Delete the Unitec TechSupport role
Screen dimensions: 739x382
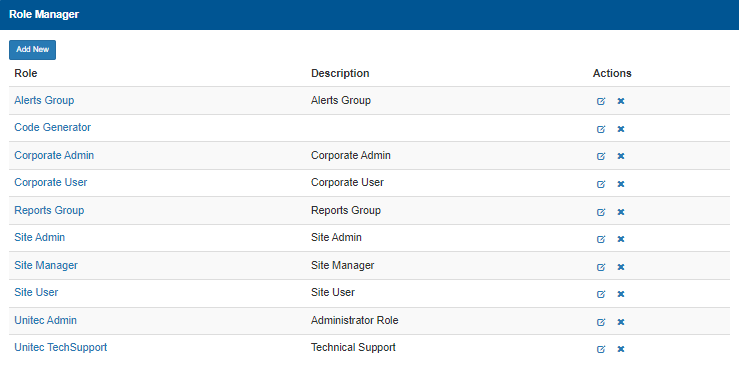coord(621,349)
